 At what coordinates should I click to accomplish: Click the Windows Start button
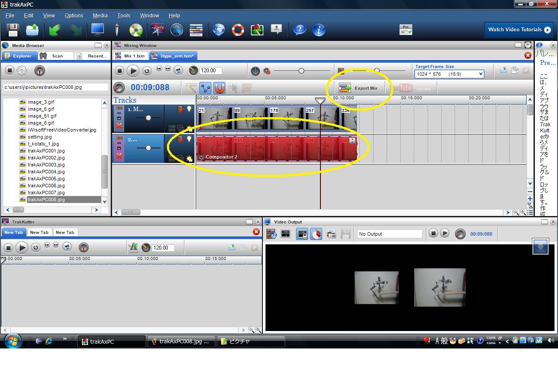[x=13, y=341]
